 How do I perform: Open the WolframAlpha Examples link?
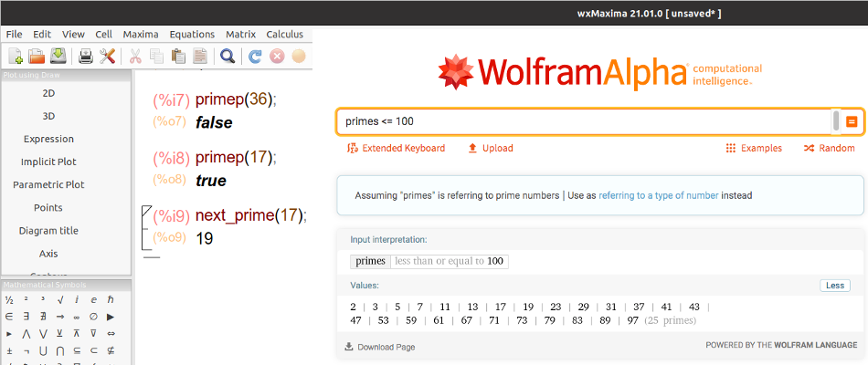754,148
